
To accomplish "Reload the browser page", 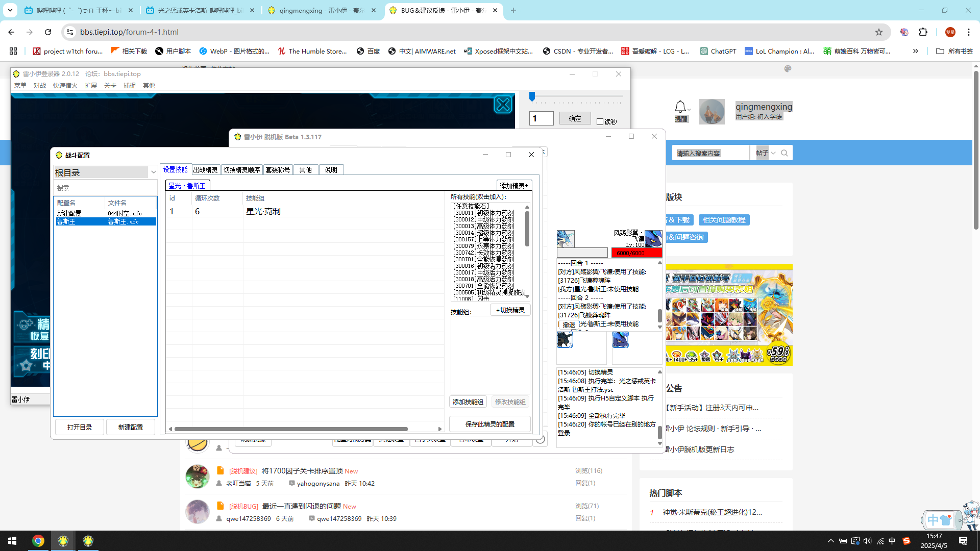I will pyautogui.click(x=48, y=32).
